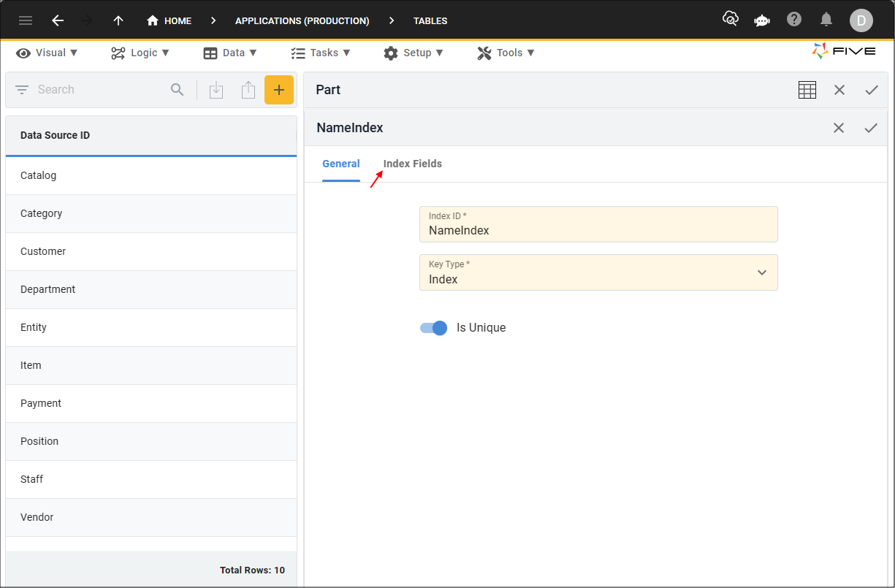
Task: Click the magnifier search icon
Action: 178,90
